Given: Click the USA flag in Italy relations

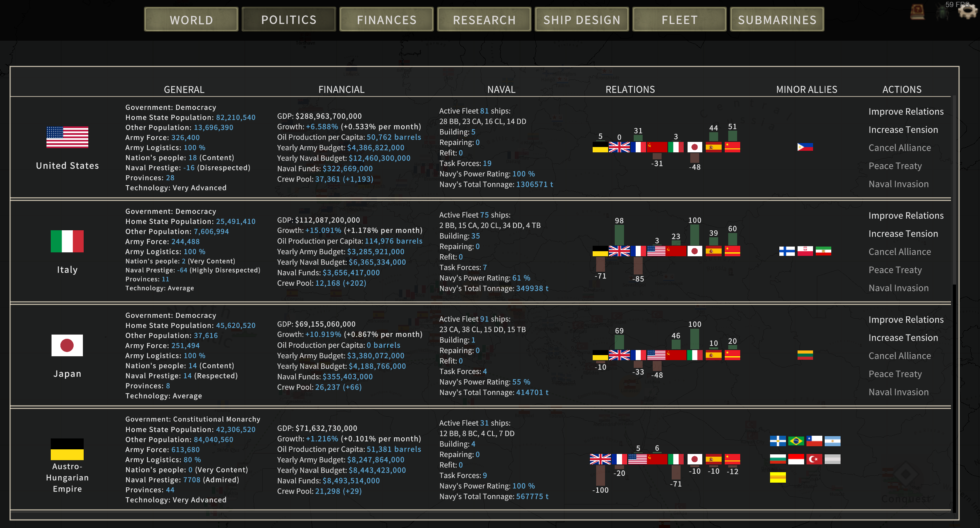Looking at the screenshot, I should 657,251.
